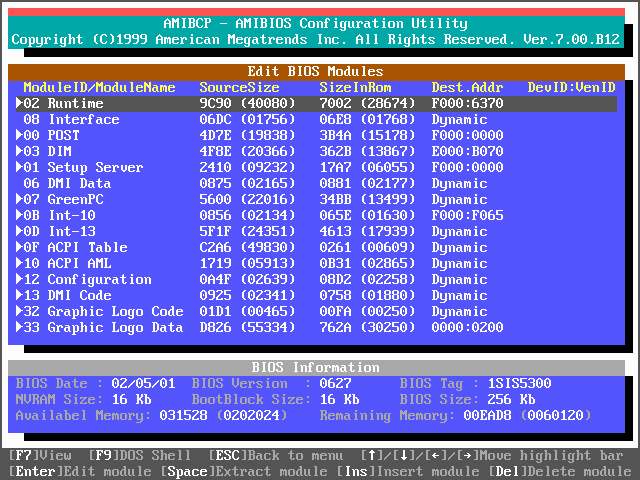640x480 pixels.
Task: Click DIM destination address E000:B070
Action: point(467,151)
